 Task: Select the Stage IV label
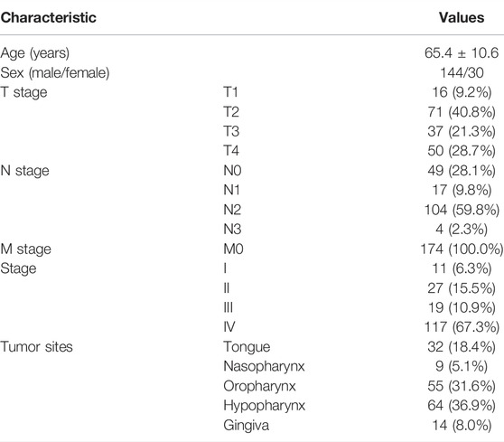point(229,327)
